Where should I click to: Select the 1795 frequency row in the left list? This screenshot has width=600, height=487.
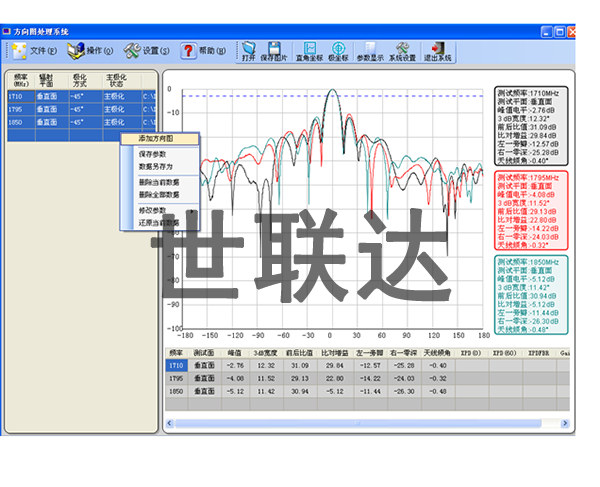[82, 109]
